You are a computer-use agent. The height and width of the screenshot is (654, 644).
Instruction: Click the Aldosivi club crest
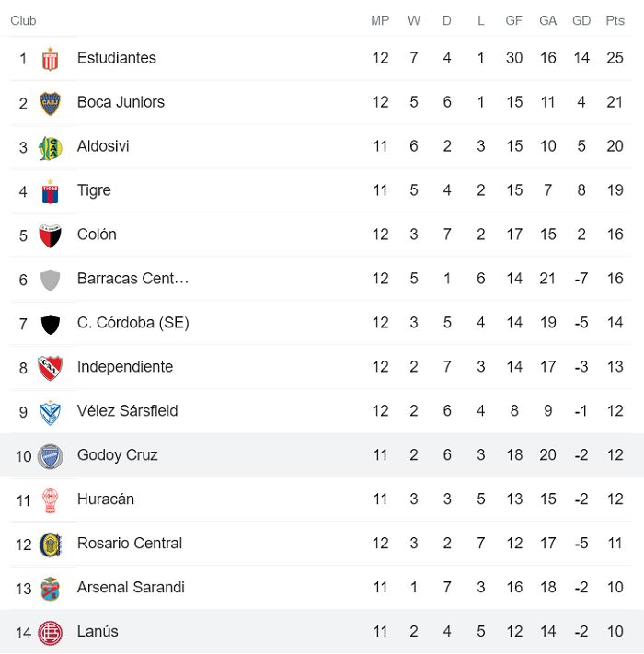click(x=51, y=147)
